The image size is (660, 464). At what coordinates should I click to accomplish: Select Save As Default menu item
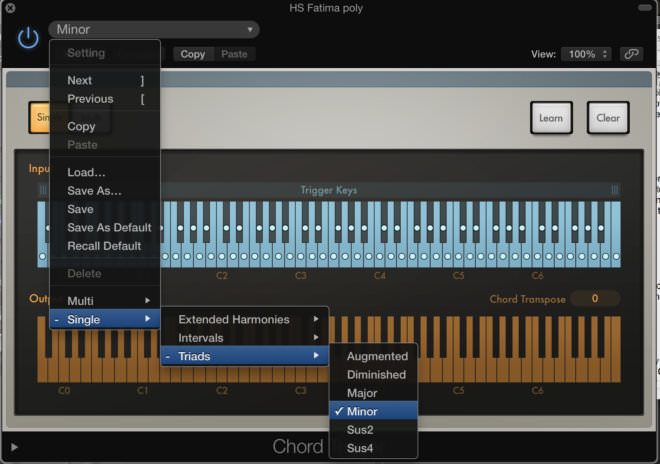(105, 227)
